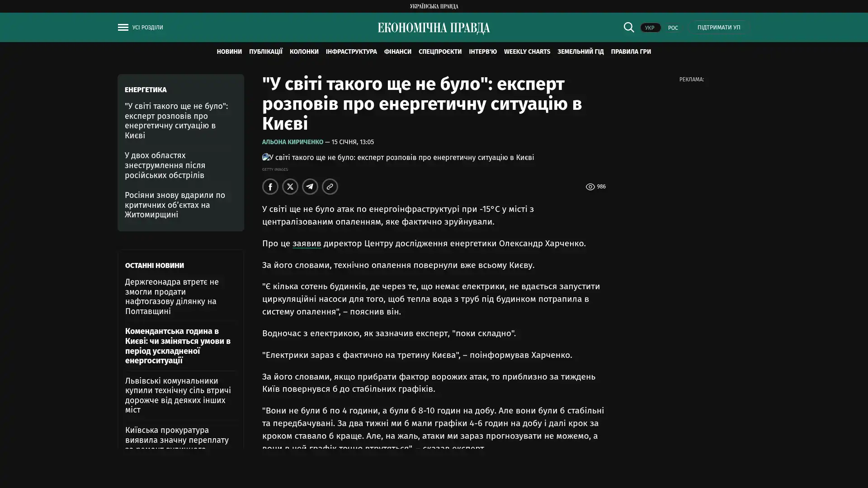Expand УСІ РОЗДІЛИ sections menu
868x488 pixels.
[x=147, y=28]
